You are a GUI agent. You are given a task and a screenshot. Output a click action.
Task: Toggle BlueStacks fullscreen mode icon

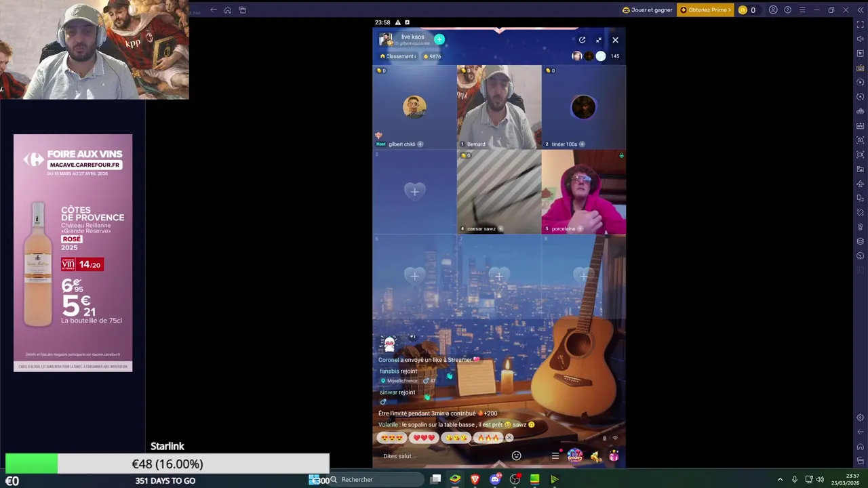pyautogui.click(x=861, y=24)
